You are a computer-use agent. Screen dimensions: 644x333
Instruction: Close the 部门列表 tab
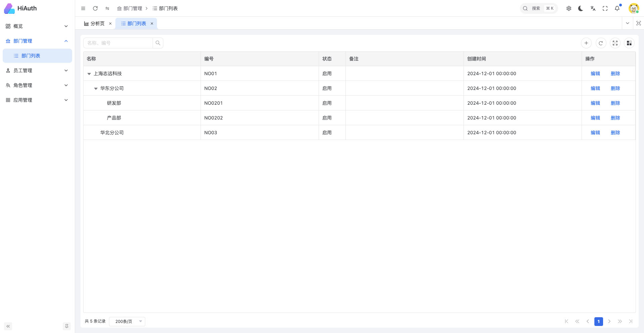point(152,23)
